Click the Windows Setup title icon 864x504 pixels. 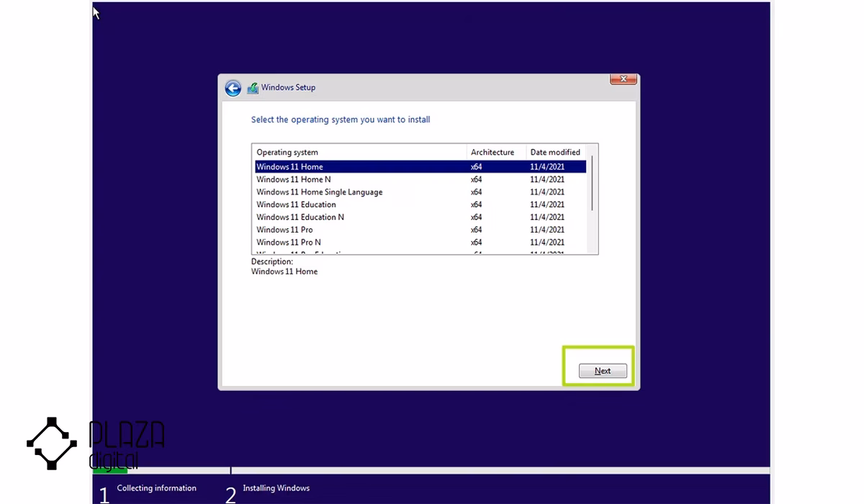pos(253,88)
